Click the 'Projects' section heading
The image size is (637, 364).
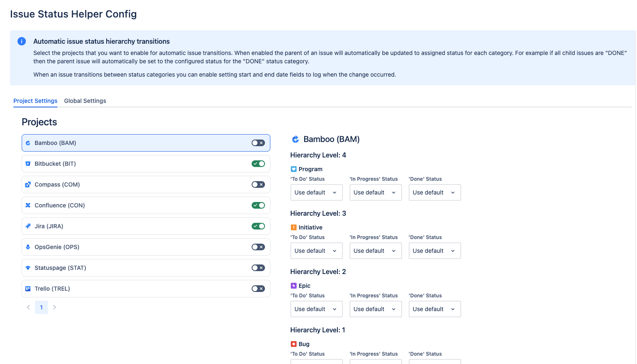39,122
